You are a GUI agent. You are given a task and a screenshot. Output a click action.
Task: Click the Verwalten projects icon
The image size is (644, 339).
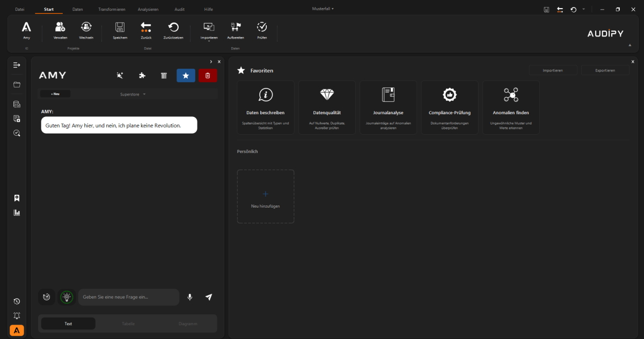[60, 27]
